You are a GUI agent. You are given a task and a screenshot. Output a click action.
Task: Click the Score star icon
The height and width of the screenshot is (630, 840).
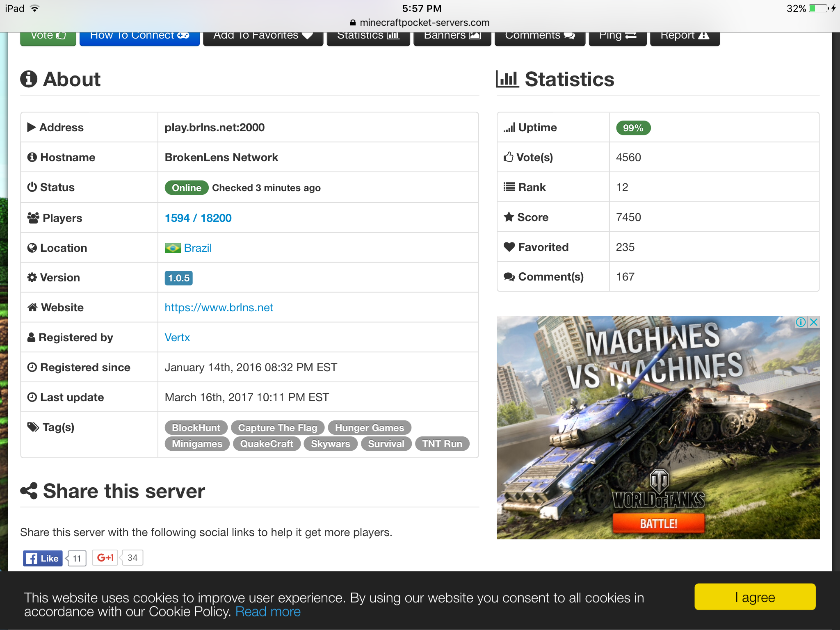tap(509, 217)
